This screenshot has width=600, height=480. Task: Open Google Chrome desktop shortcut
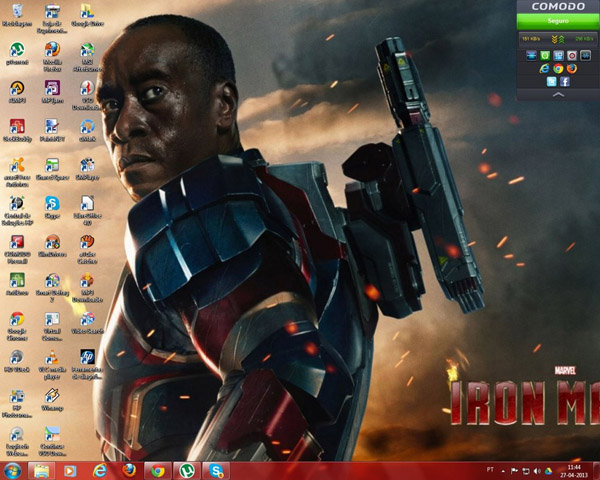click(x=17, y=319)
